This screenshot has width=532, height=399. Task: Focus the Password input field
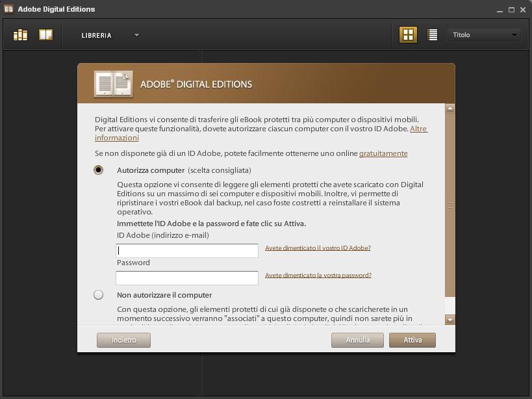pyautogui.click(x=187, y=278)
